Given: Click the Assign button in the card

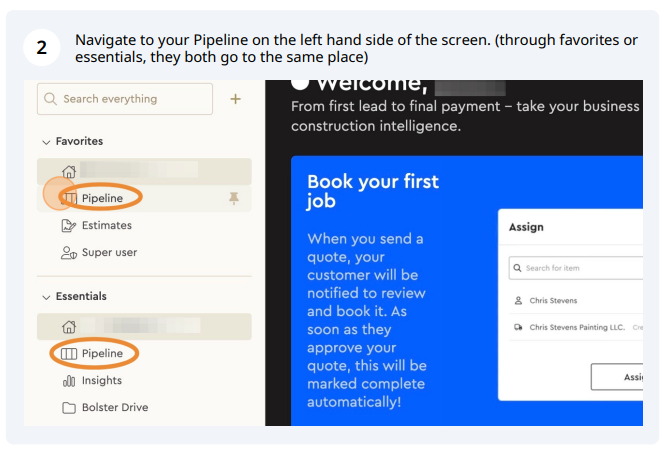Looking at the screenshot, I should tap(617, 377).
